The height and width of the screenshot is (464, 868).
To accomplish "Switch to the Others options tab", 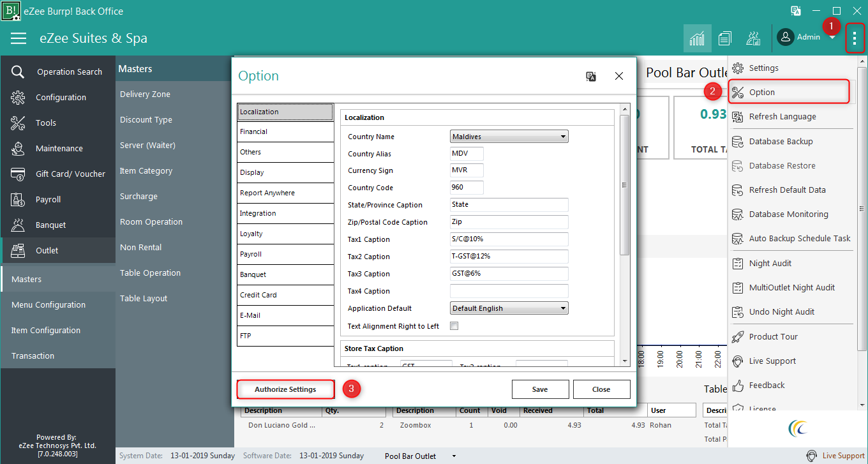I will tap(285, 152).
